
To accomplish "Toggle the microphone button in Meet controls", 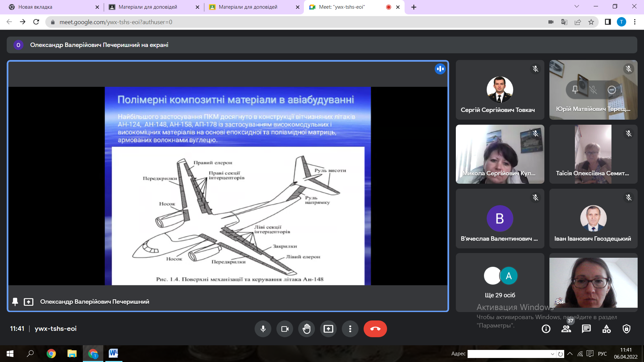I will coord(263,329).
